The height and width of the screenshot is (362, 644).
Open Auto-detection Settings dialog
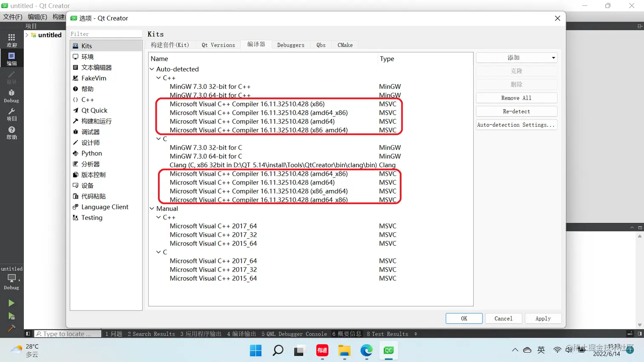pyautogui.click(x=516, y=125)
